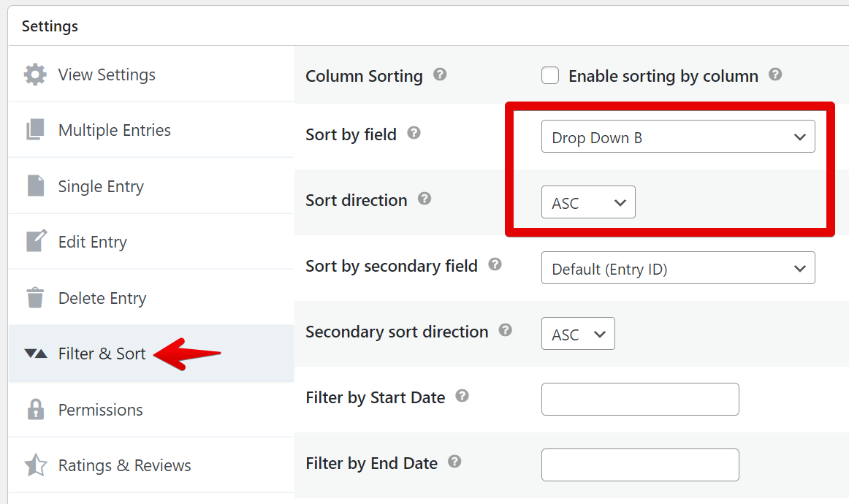Click the Delete Entry trash icon

pyautogui.click(x=35, y=298)
